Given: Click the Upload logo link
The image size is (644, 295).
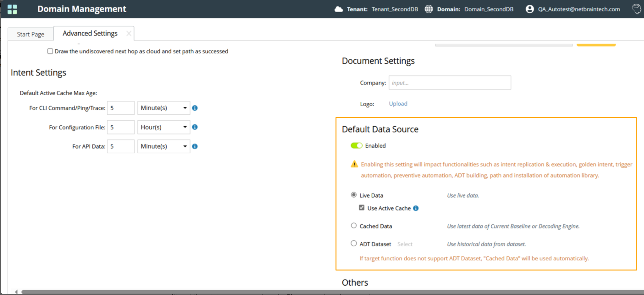Looking at the screenshot, I should (x=398, y=104).
